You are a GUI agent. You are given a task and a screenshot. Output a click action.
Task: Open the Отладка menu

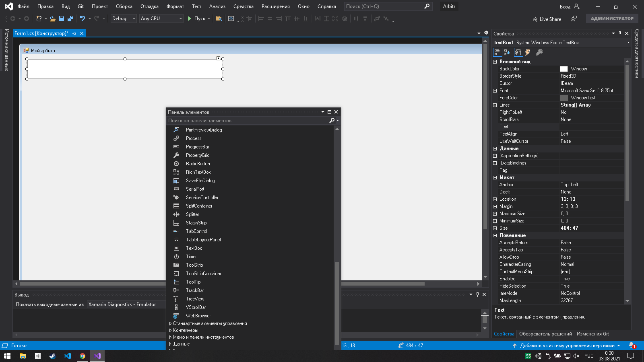pos(149,6)
